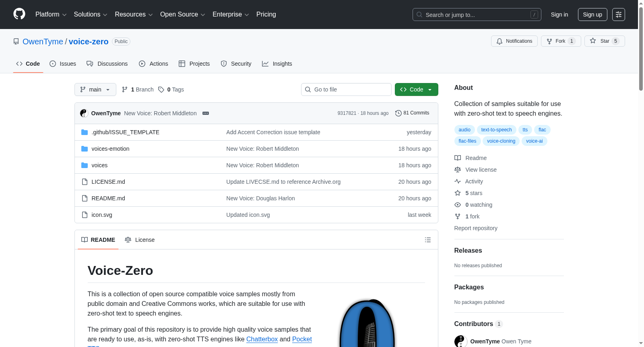Open commit 'Update LIVECSE.md to reference Archive.org'
The width and height of the screenshot is (644, 347).
(283, 182)
